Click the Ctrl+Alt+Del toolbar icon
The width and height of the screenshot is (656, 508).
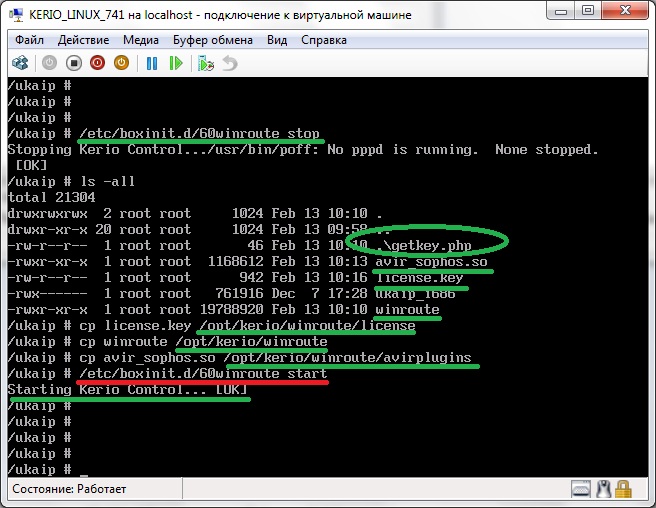click(20, 63)
